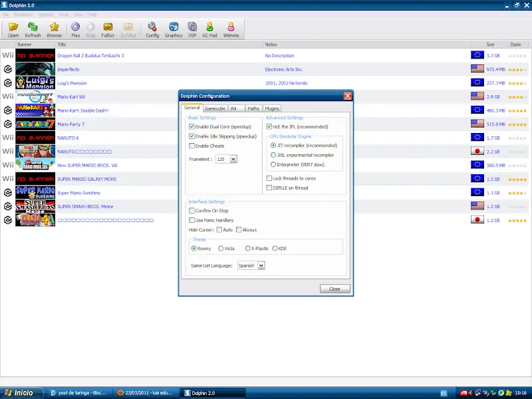Screen dimensions: 532x399
Task: Select JitIL experimental recompiler radio
Action: coord(273,155)
